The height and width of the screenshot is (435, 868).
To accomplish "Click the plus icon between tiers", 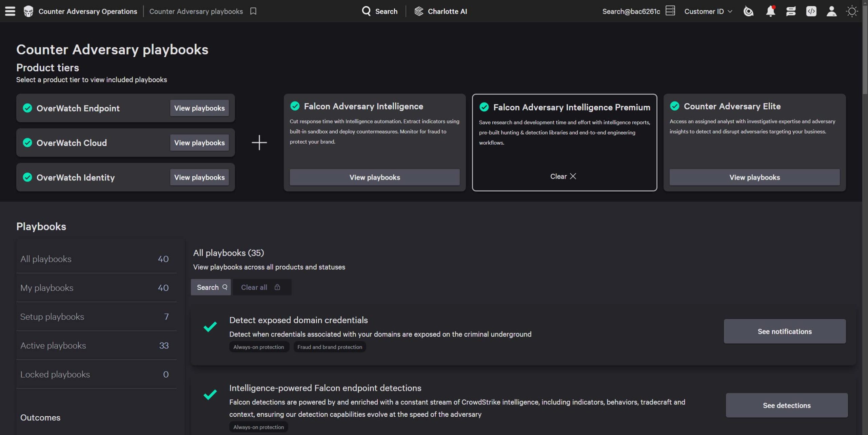I will click(x=259, y=143).
